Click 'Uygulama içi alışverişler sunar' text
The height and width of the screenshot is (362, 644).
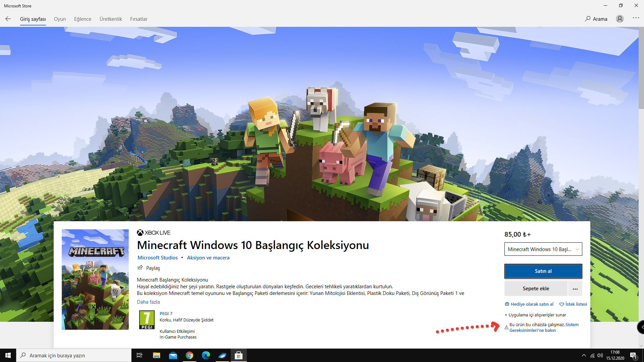[x=537, y=315]
